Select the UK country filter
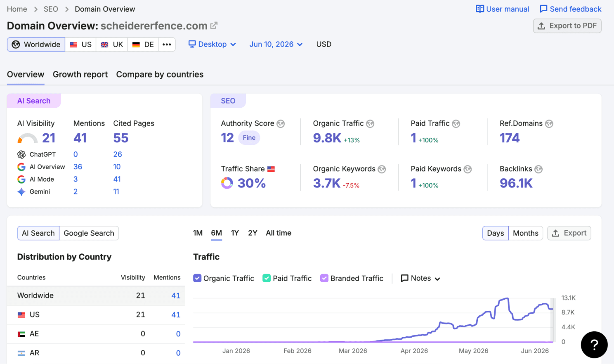Viewport: 614px width, 364px height. 112,45
